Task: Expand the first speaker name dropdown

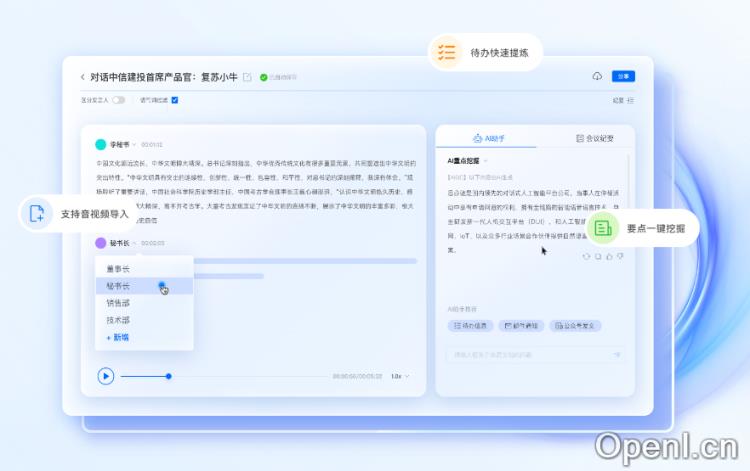Action: (x=134, y=144)
